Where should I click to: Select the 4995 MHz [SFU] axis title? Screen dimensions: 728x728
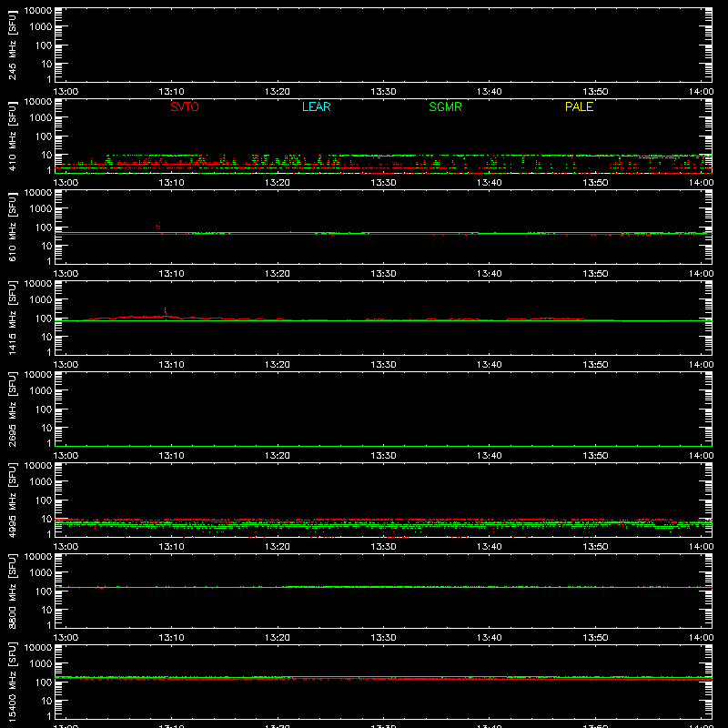[x=12, y=500]
